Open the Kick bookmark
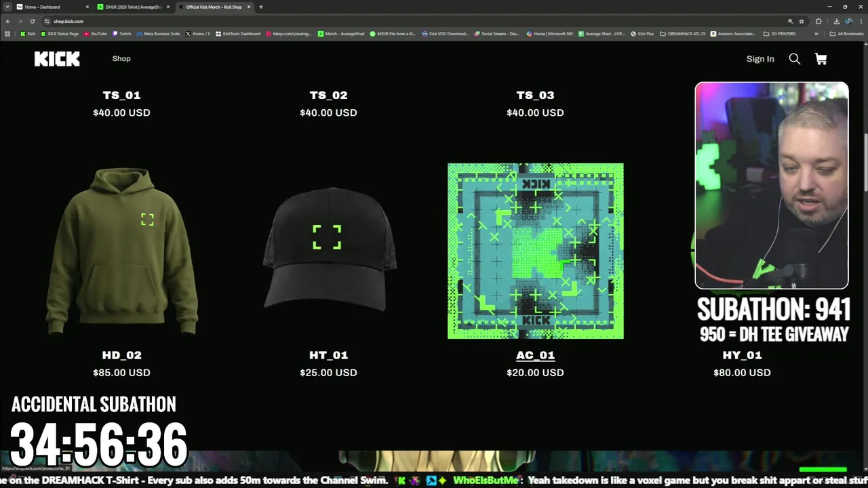 click(x=28, y=33)
